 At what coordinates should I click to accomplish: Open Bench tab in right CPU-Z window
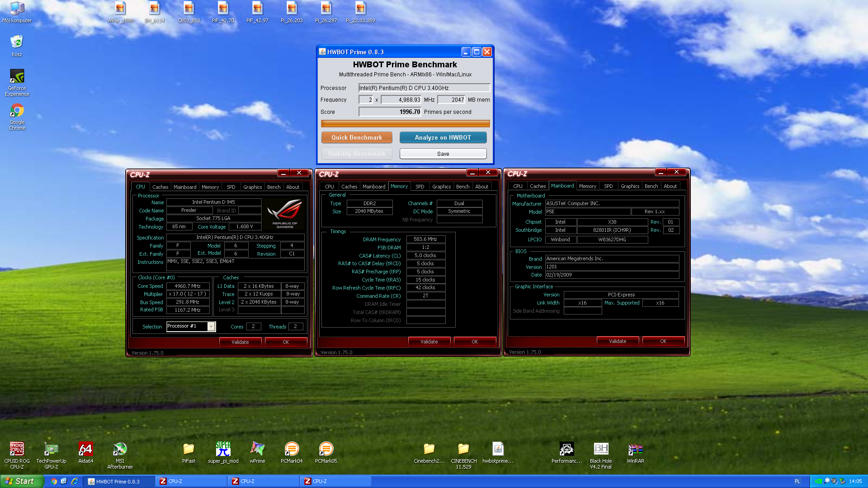pyautogui.click(x=651, y=186)
